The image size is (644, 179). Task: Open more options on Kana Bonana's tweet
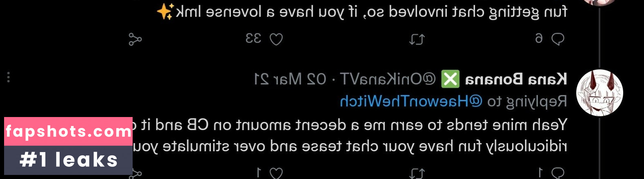pos(9,77)
